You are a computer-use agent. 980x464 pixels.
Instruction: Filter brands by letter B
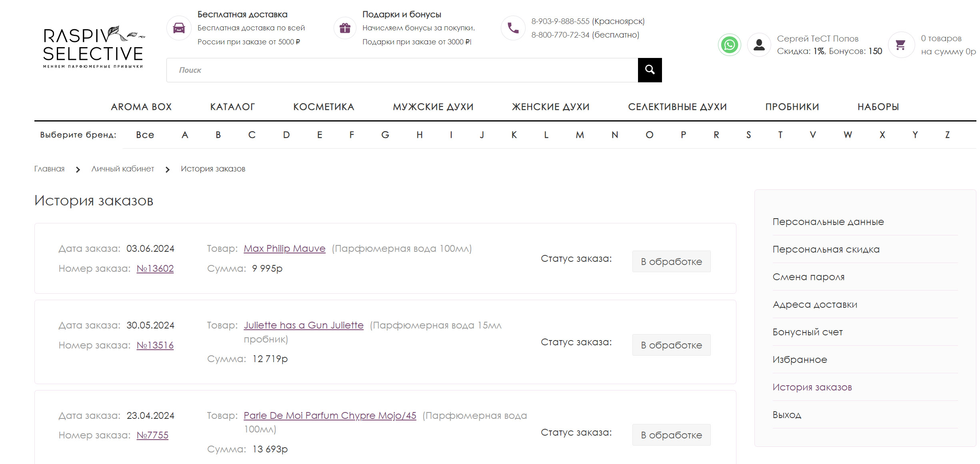(218, 135)
